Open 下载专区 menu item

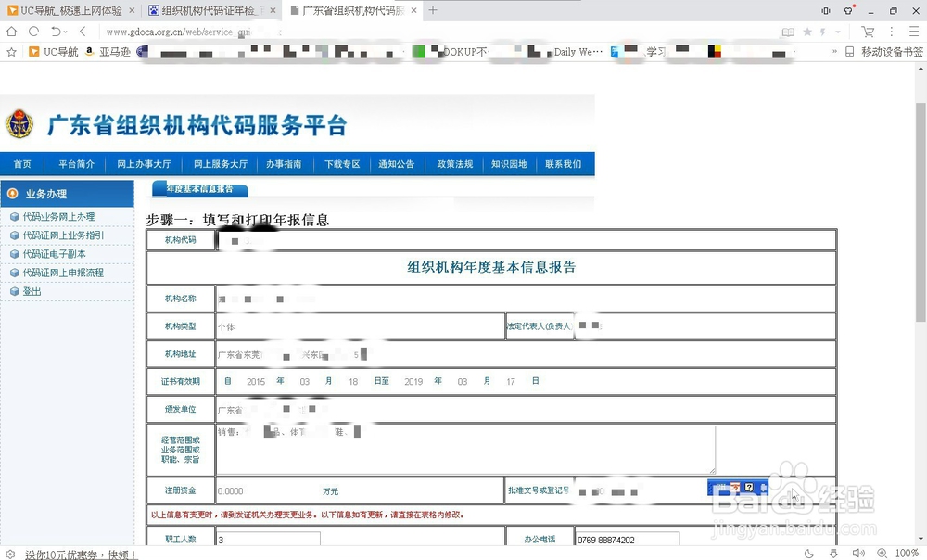[x=342, y=164]
